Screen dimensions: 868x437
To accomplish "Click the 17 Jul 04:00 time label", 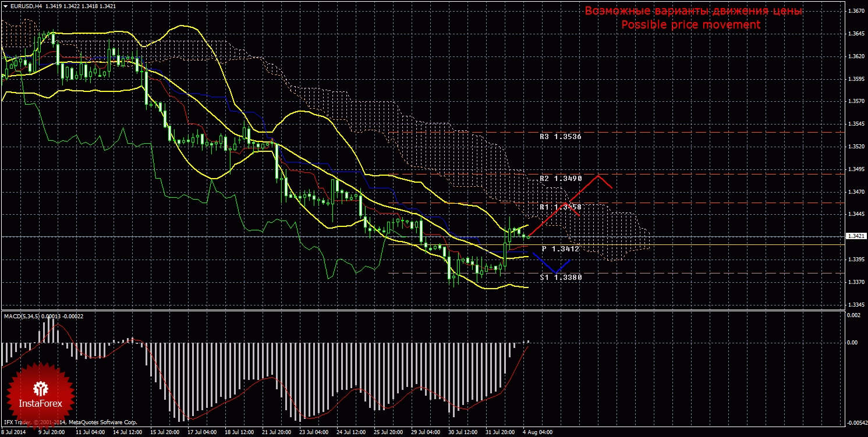I will [x=201, y=432].
